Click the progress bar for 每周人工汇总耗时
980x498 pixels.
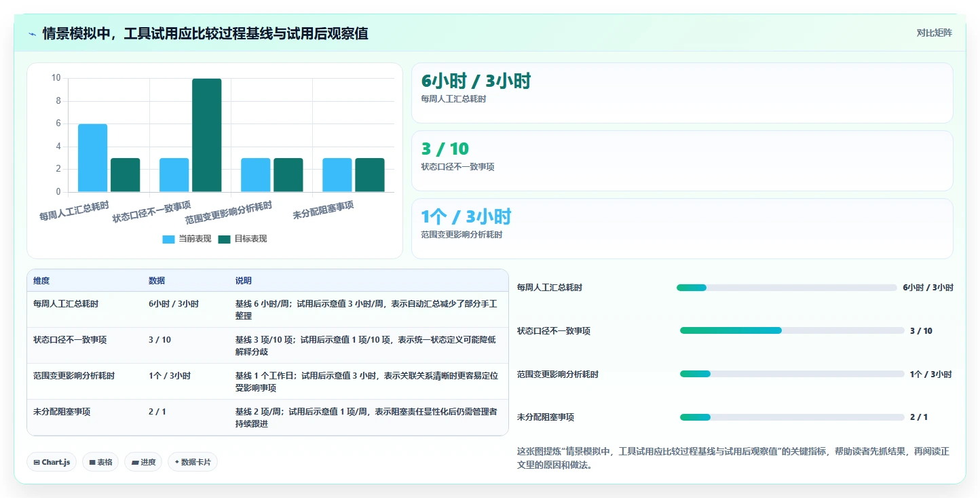click(x=787, y=288)
